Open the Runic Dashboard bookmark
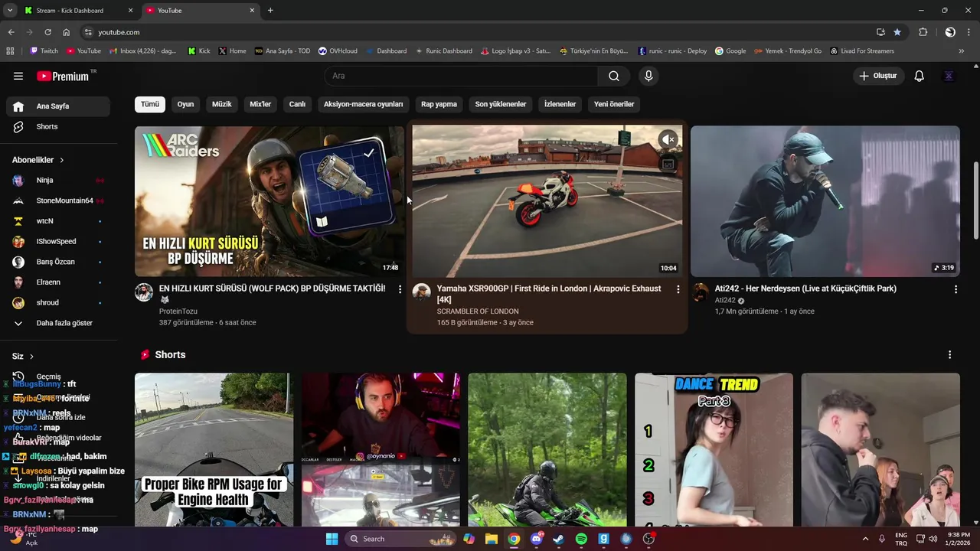980x551 pixels. 443,51
